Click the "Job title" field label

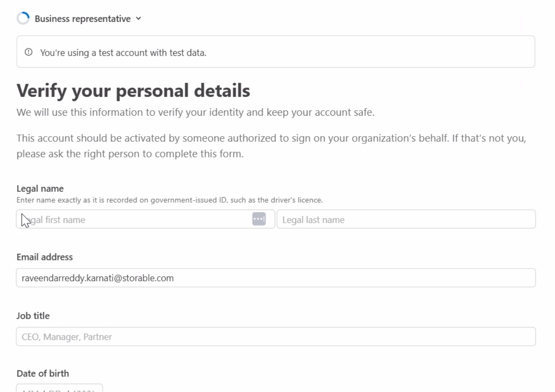tap(33, 316)
